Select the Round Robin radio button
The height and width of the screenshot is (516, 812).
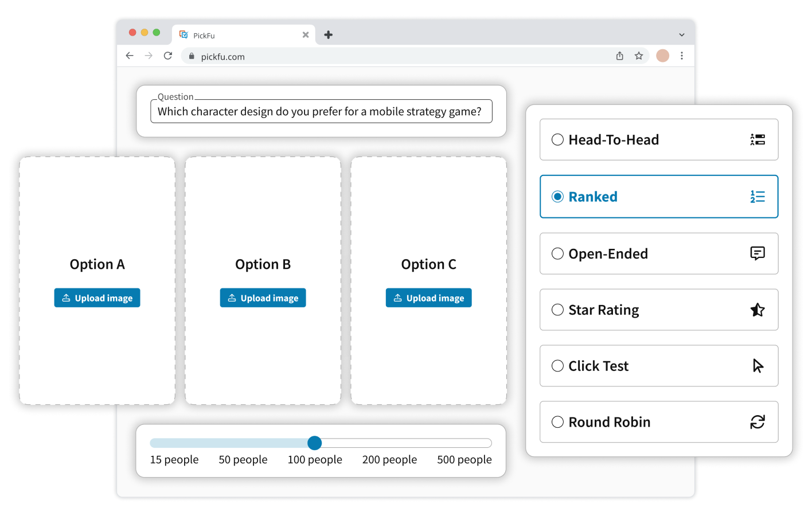point(557,422)
